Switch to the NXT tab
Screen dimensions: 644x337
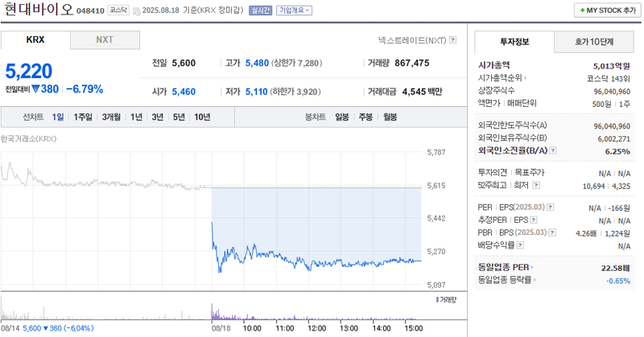(x=105, y=40)
